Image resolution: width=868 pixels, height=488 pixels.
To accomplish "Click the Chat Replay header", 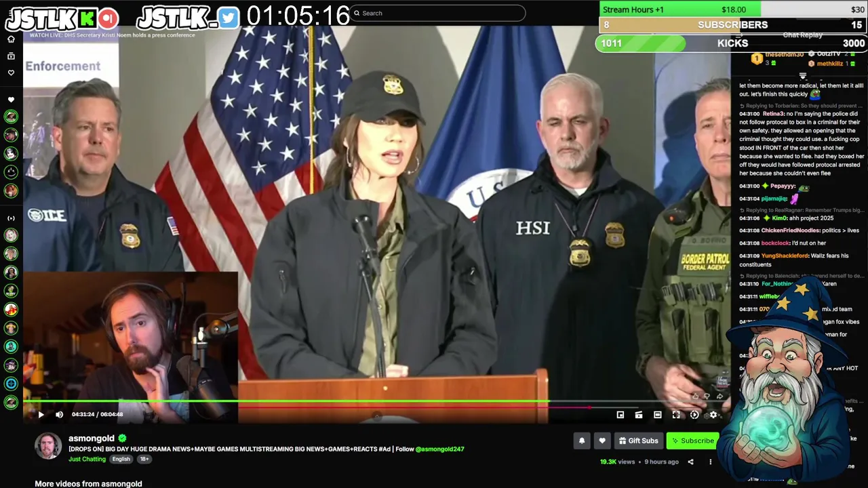I will pos(802,35).
